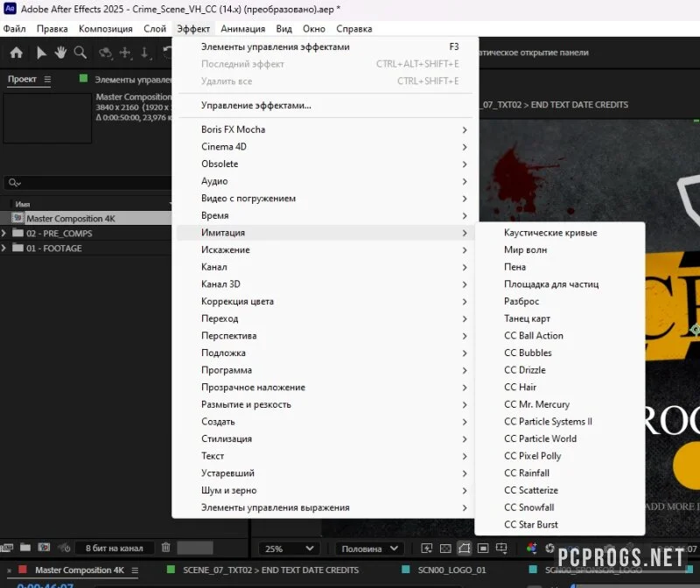Click the Home icon in toolbar
Viewport: 700px width, 588px height.
[16, 52]
